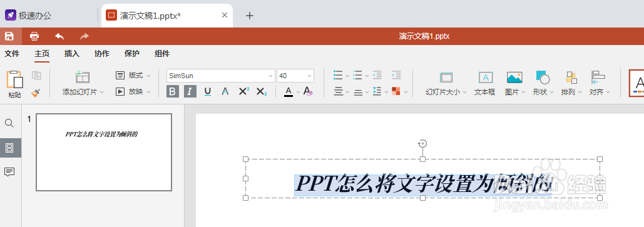644x227 pixels.
Task: Switch to the 协作 tab
Action: click(x=102, y=54)
